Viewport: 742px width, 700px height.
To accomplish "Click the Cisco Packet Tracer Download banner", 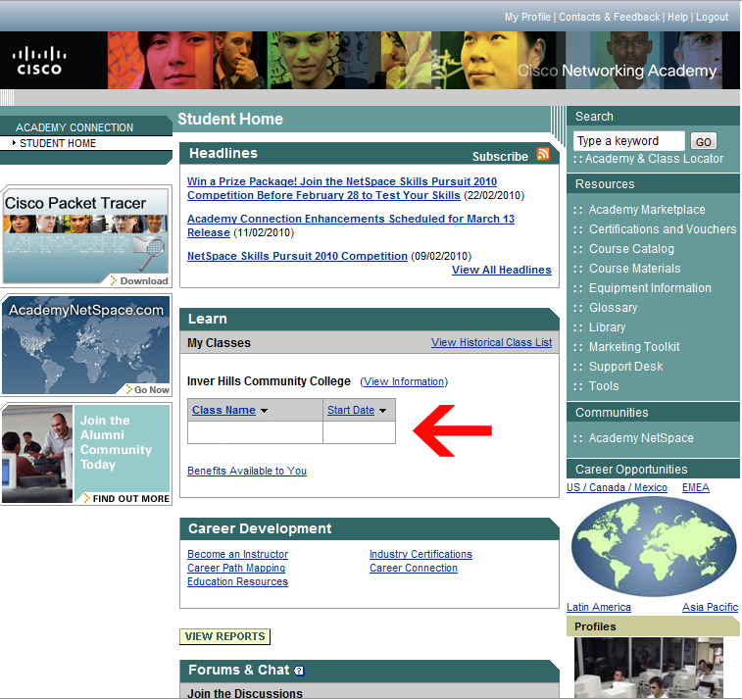I will click(86, 236).
